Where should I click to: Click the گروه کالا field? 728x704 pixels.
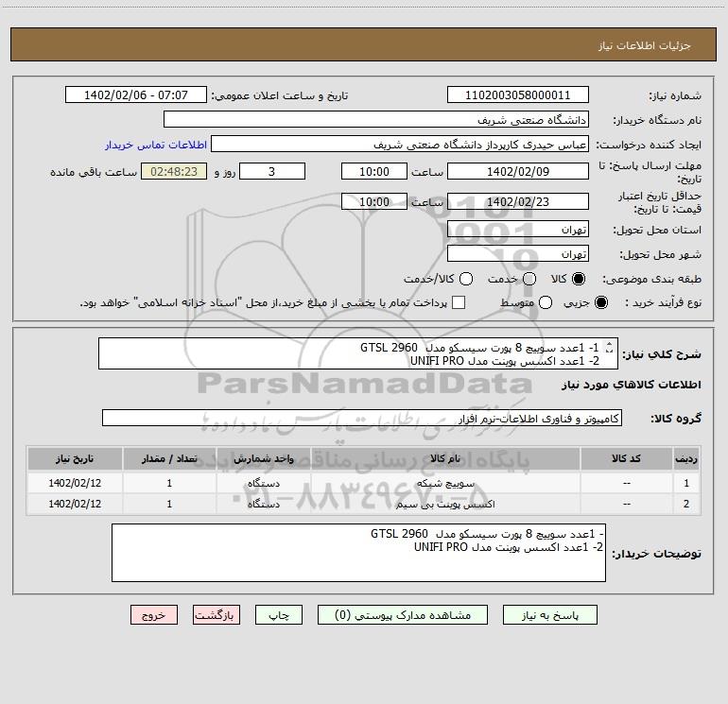point(362,418)
